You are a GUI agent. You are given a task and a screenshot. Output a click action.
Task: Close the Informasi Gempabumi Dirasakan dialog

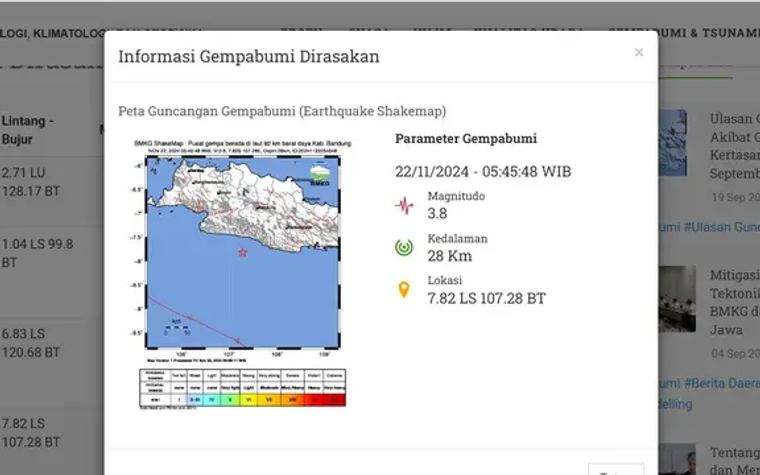point(639,52)
